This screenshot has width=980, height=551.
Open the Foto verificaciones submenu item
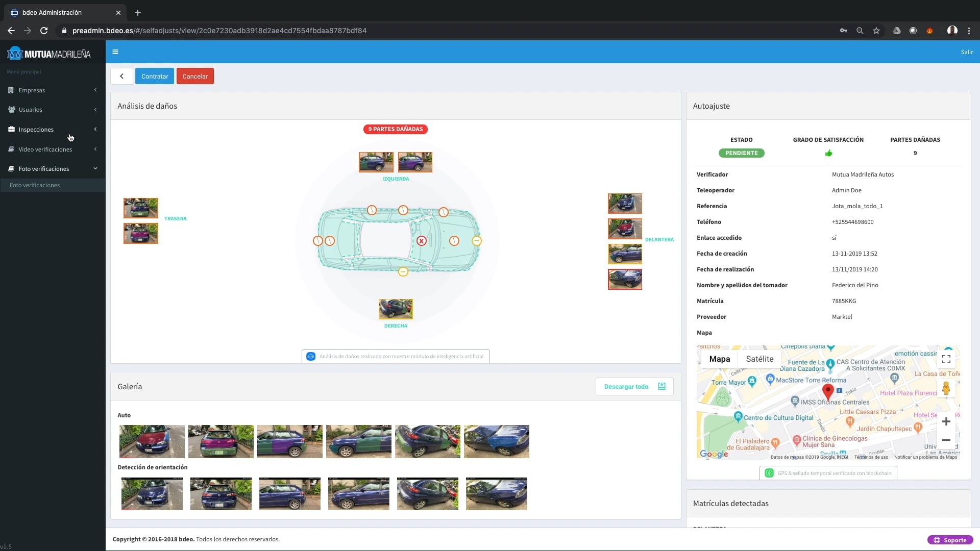click(35, 185)
